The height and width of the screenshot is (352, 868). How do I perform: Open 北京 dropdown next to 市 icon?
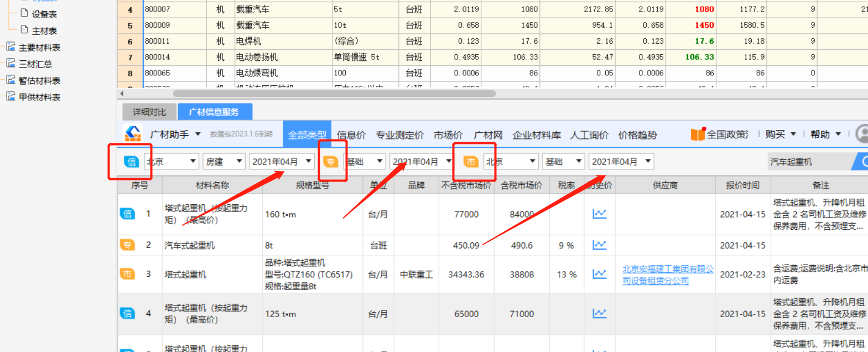coord(511,162)
